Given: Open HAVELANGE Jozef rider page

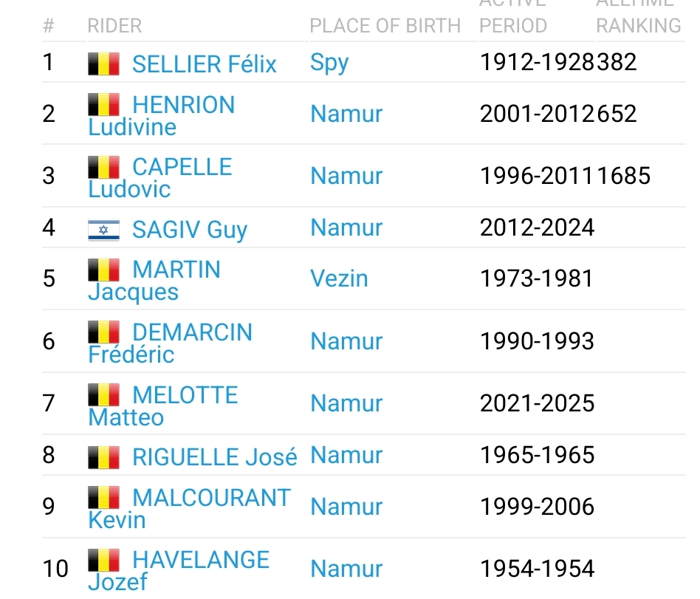Looking at the screenshot, I should (x=200, y=560).
